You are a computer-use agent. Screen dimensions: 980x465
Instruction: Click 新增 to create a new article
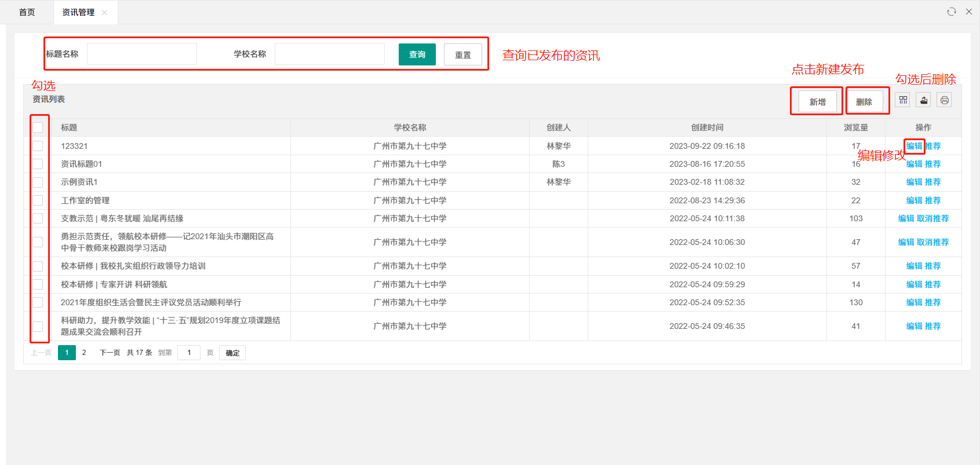817,102
